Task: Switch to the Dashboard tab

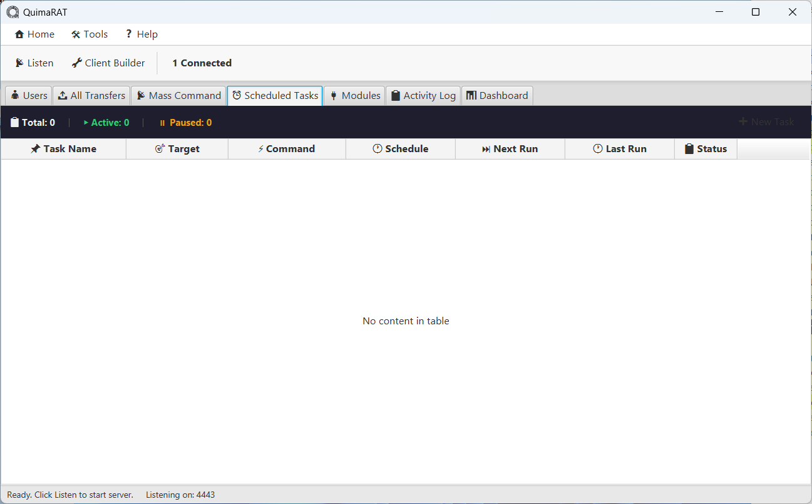Action: [497, 95]
